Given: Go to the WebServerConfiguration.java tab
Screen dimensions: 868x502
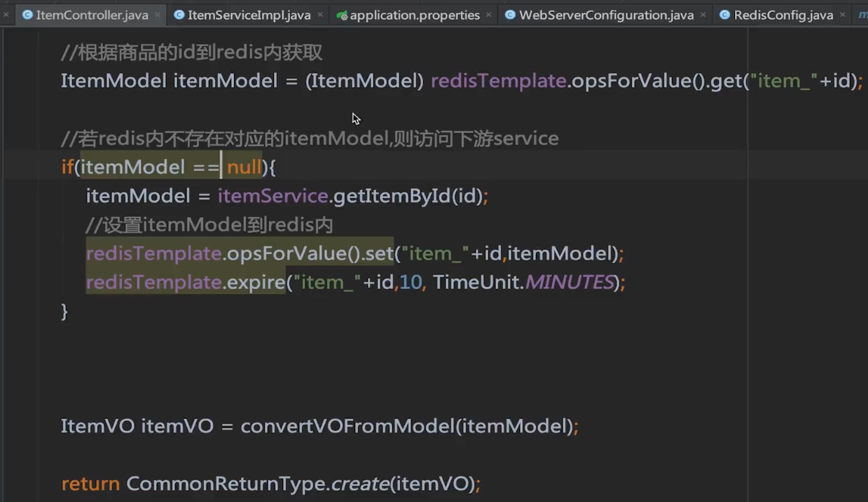Looking at the screenshot, I should pos(606,15).
